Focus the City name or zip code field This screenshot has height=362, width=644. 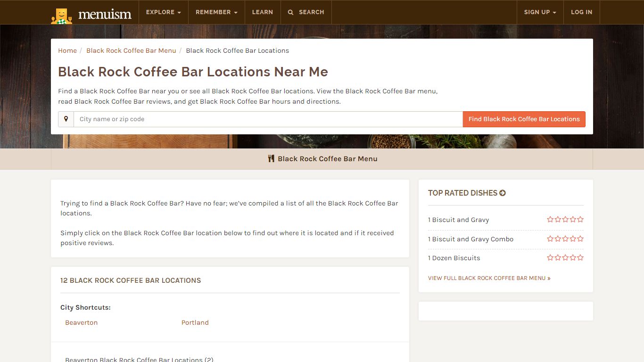tap(268, 119)
